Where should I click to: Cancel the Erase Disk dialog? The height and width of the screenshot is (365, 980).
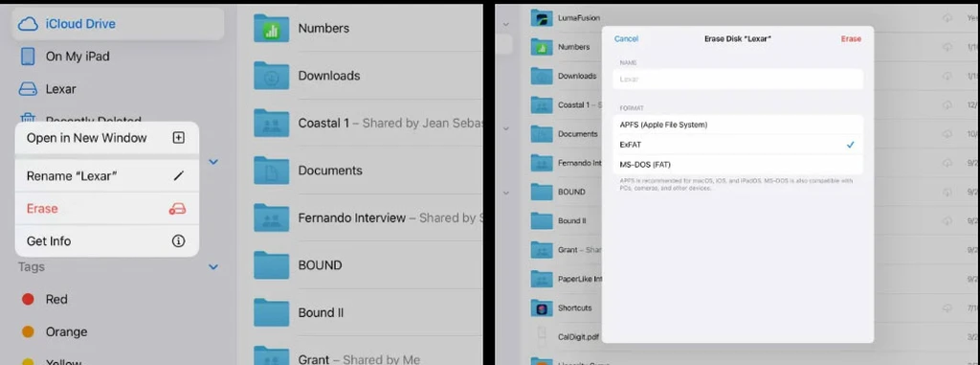point(626,39)
